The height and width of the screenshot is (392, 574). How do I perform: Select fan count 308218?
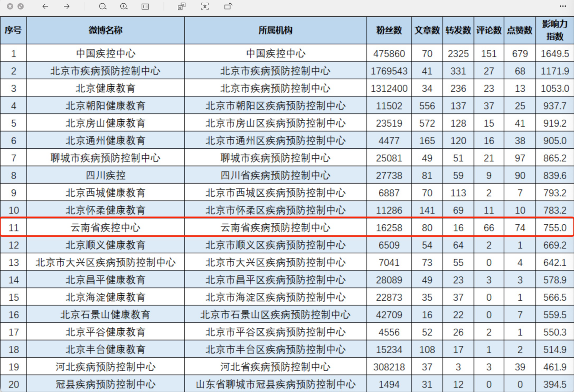(389, 367)
